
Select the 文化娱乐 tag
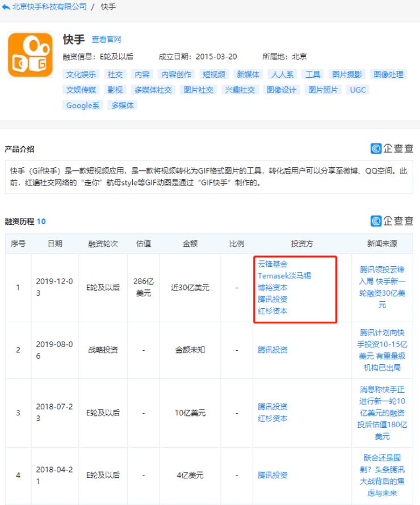pyautogui.click(x=81, y=74)
